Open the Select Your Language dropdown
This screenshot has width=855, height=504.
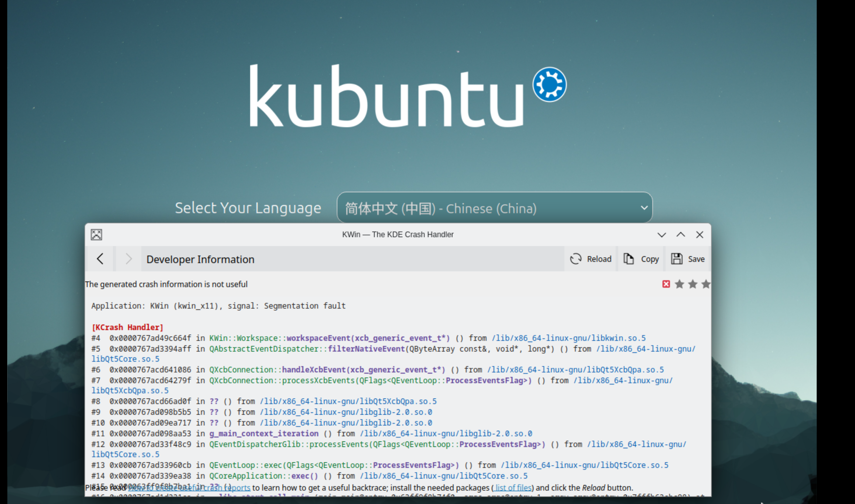(x=495, y=208)
